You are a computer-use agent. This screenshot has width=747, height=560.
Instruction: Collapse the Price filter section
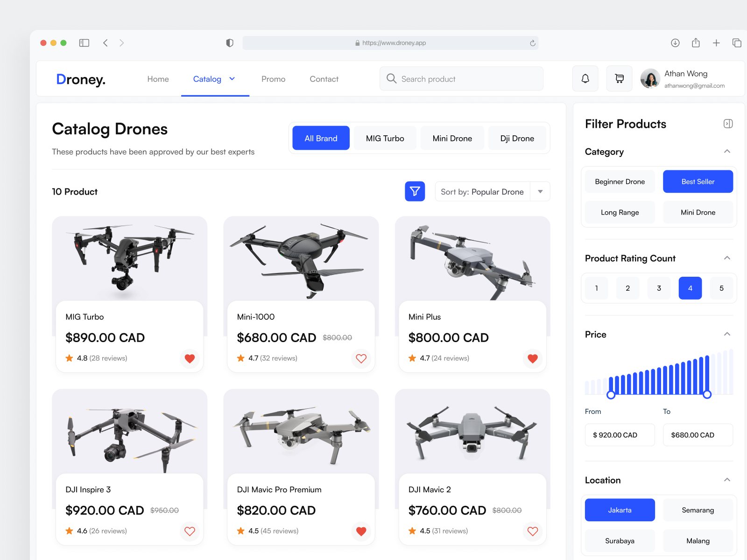tap(726, 334)
